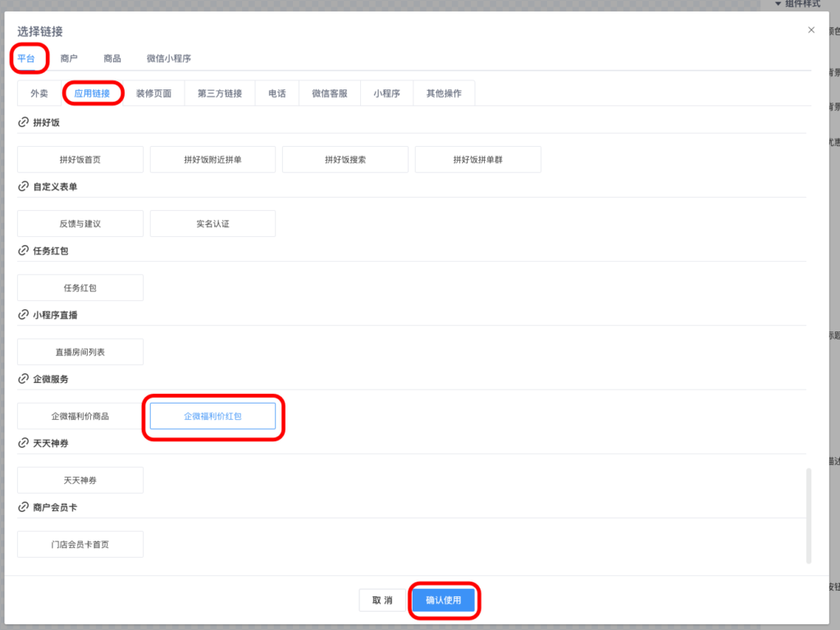Switch to the 商户 top tab
The height and width of the screenshot is (630, 840).
[69, 58]
